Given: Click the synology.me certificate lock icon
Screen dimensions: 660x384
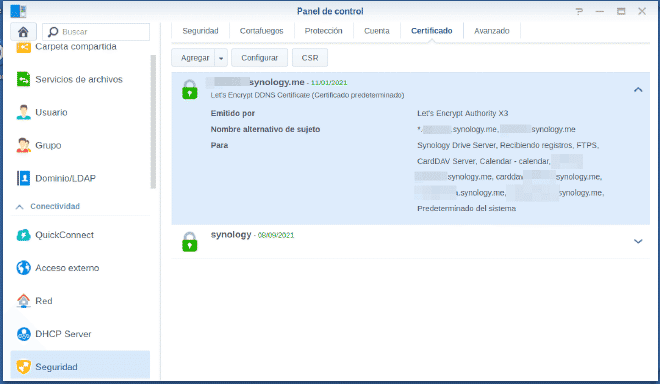Looking at the screenshot, I should pyautogui.click(x=190, y=90).
